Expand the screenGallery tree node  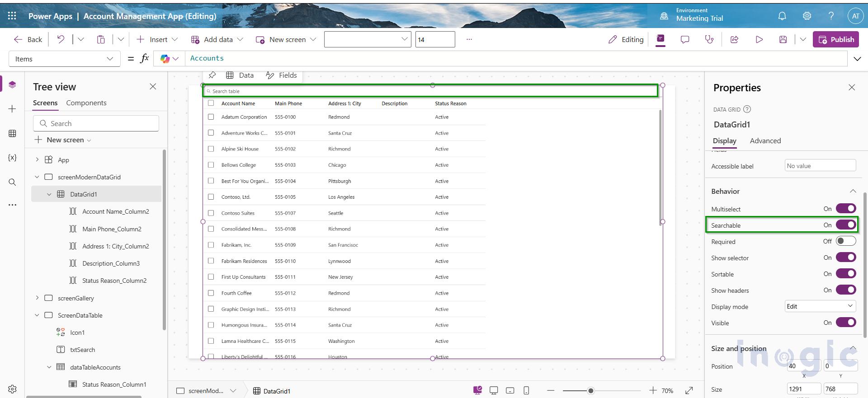pos(37,298)
